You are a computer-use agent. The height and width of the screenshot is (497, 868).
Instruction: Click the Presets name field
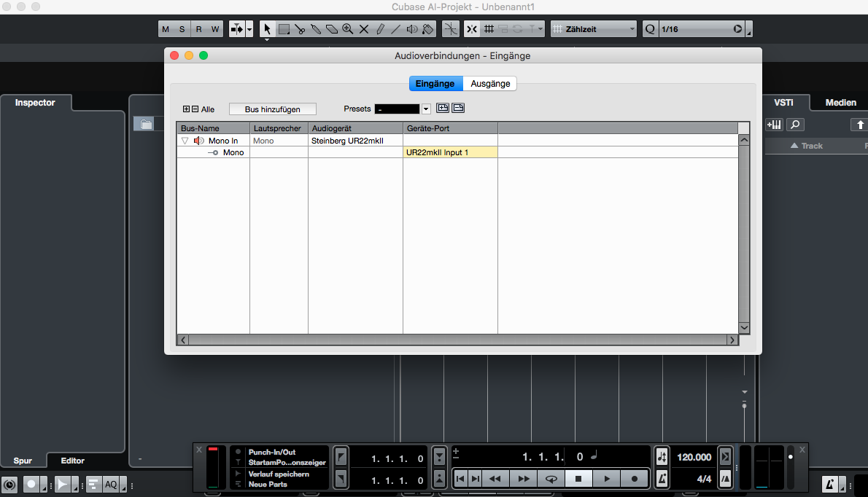397,109
